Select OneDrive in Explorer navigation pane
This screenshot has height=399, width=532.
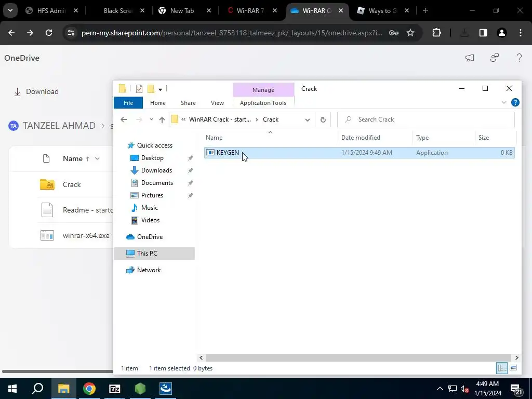(150, 237)
